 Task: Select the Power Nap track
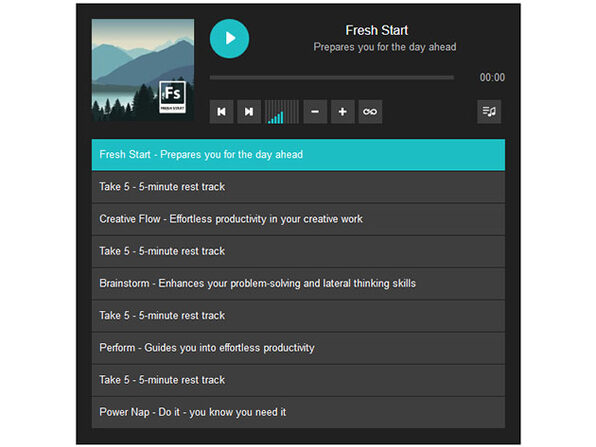click(x=298, y=412)
